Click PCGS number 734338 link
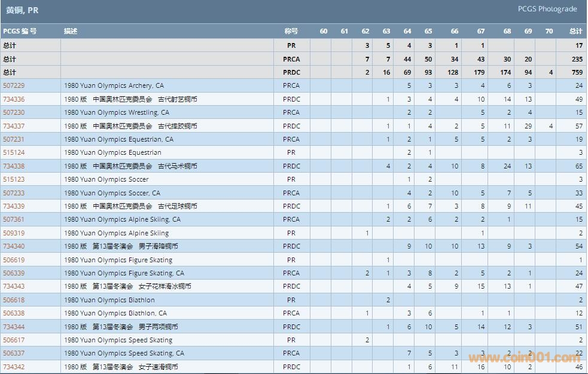Viewport: 588px width, 374px height. tap(14, 166)
